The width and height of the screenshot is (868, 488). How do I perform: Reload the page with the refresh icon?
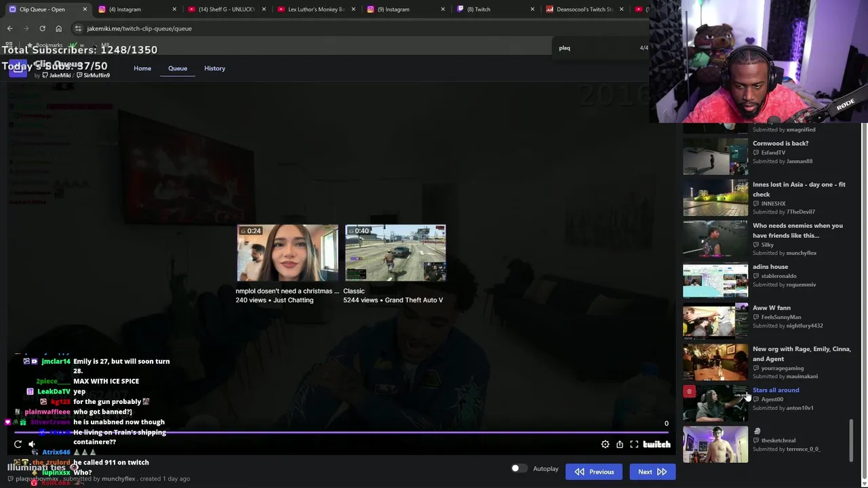pos(42,28)
